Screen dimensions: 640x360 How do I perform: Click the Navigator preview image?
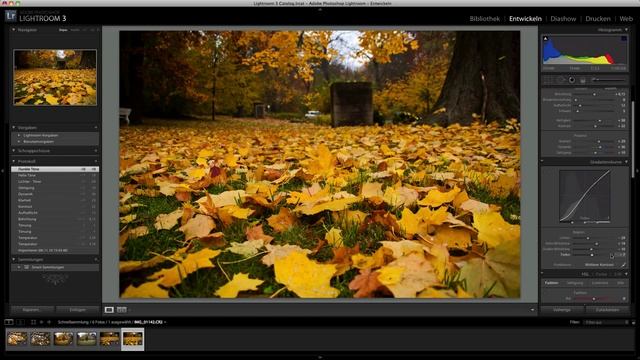(x=55, y=78)
